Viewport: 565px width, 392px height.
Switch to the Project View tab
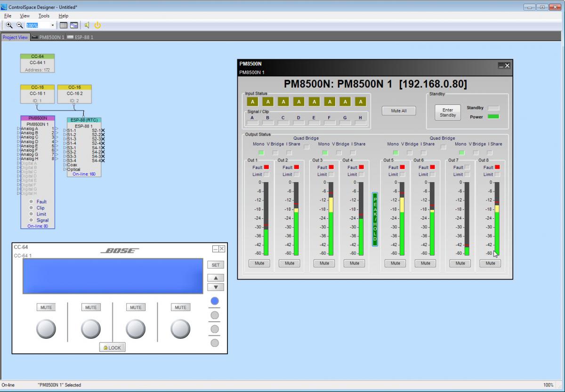tap(15, 37)
